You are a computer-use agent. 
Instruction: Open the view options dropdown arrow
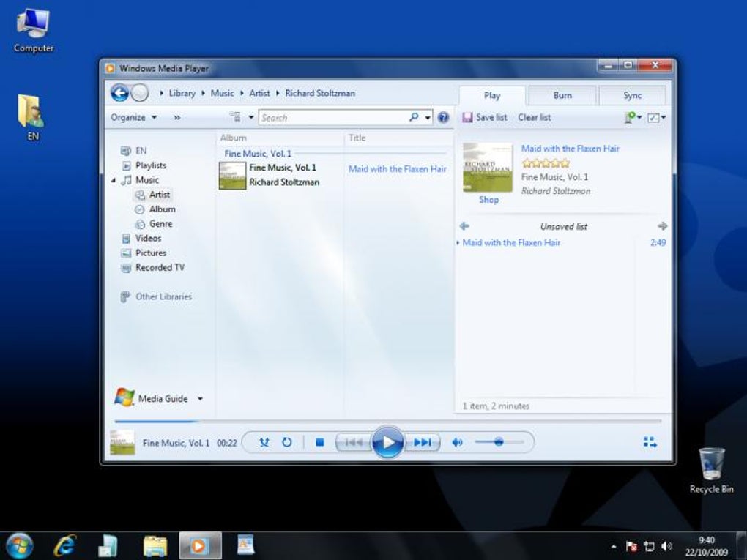tap(251, 117)
